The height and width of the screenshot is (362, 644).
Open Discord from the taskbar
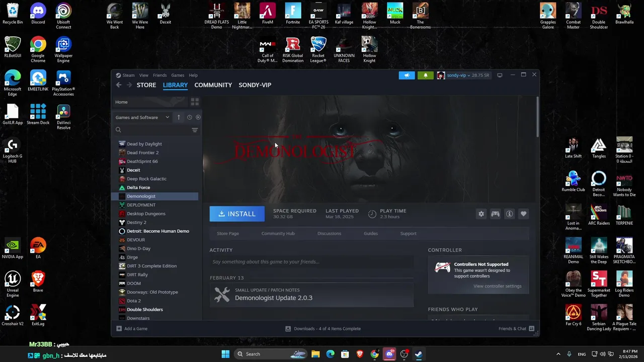[x=389, y=354]
